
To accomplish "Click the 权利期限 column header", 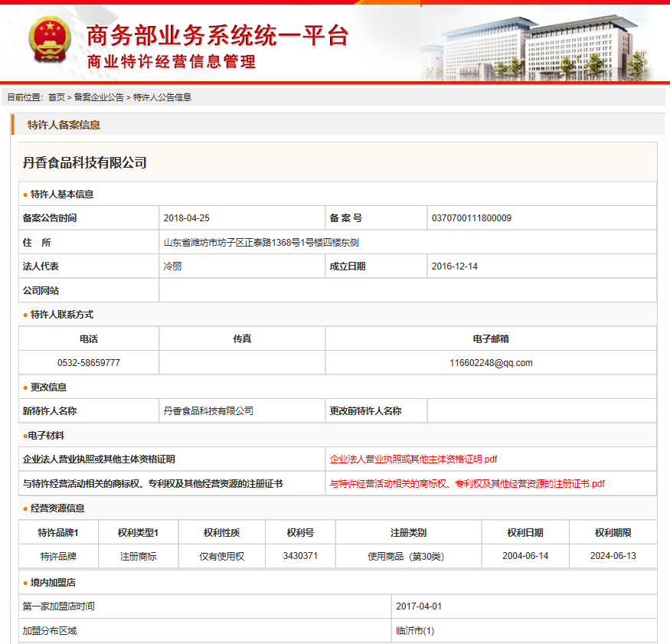I will pos(613,532).
